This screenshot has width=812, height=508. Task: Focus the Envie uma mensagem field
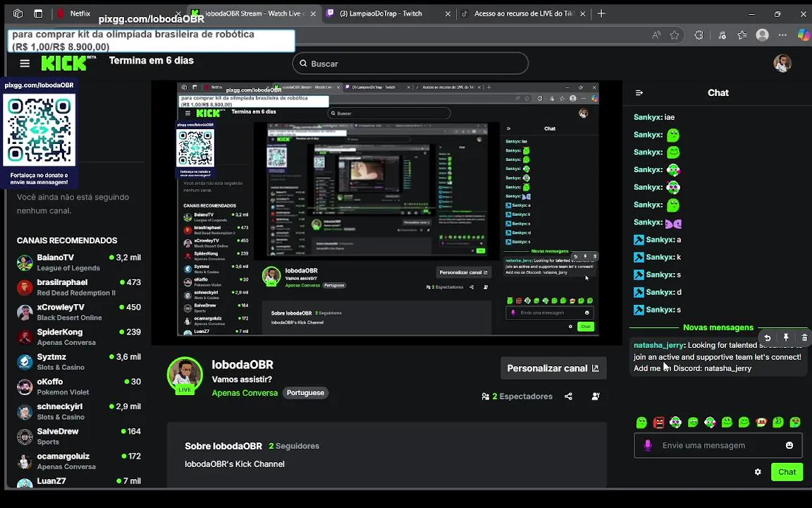tap(718, 445)
